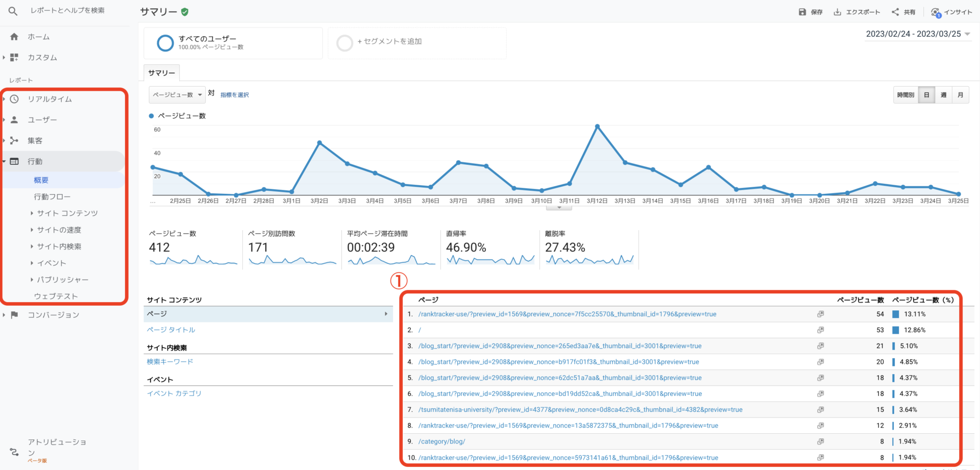980x470 pixels.
Task: Click the 離脱率 27.43% metric sparkline
Action: 590,260
